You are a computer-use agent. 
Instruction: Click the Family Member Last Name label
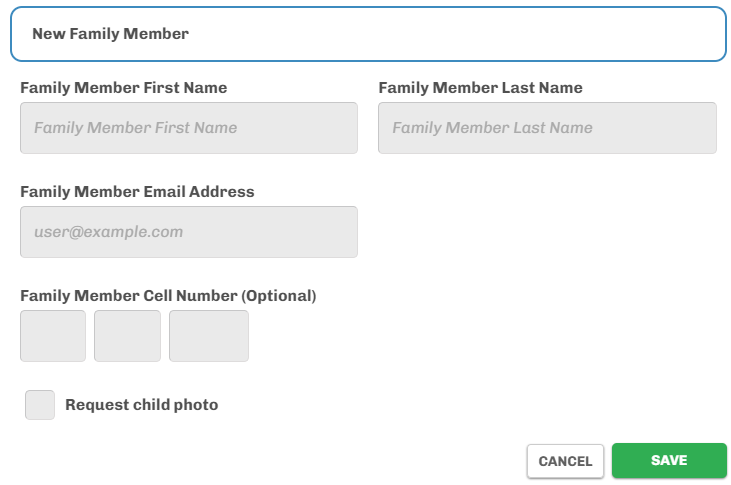(480, 88)
